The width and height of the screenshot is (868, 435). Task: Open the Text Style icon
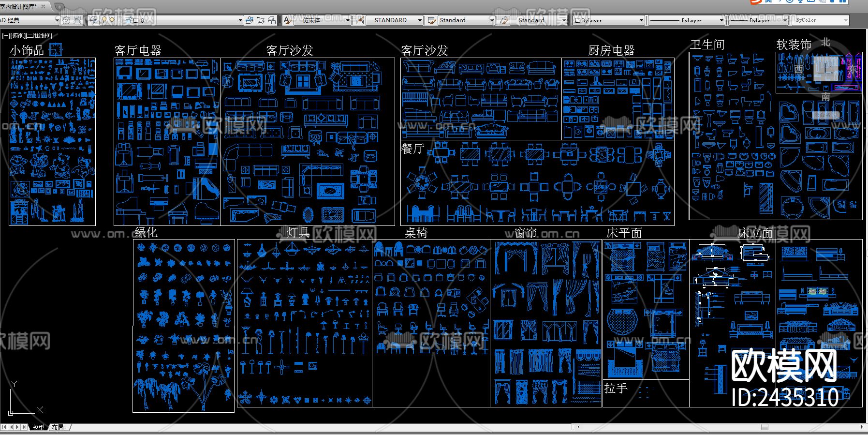287,20
